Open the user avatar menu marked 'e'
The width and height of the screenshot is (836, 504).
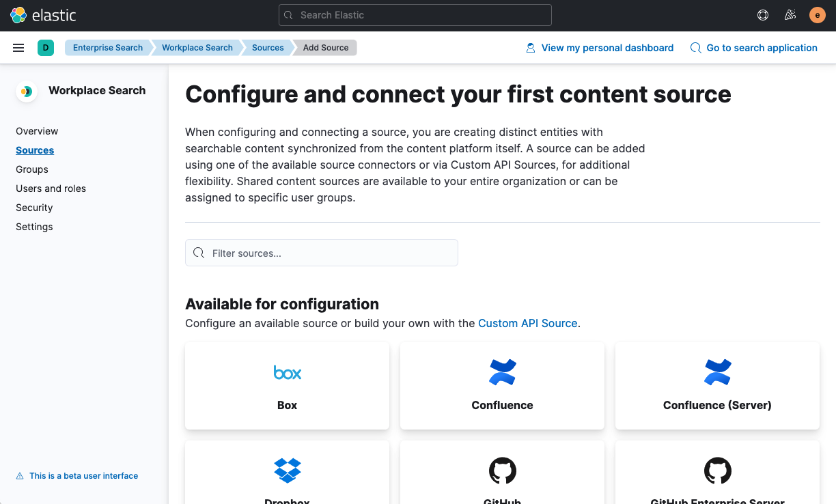[817, 14]
